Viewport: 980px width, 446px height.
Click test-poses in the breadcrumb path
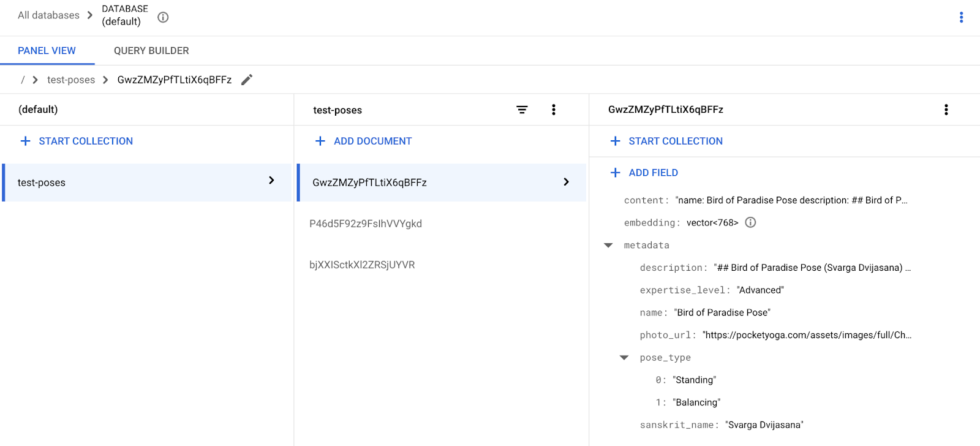[71, 80]
